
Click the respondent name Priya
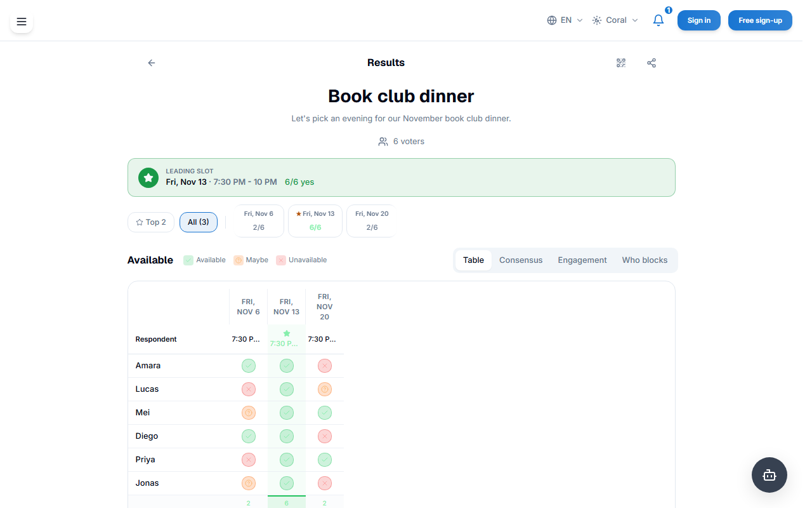[145, 460]
